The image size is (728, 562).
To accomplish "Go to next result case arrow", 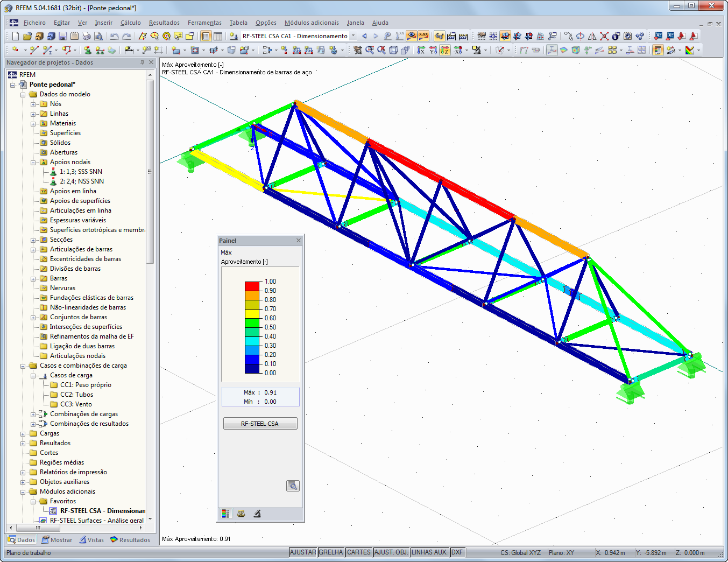I will (376, 36).
